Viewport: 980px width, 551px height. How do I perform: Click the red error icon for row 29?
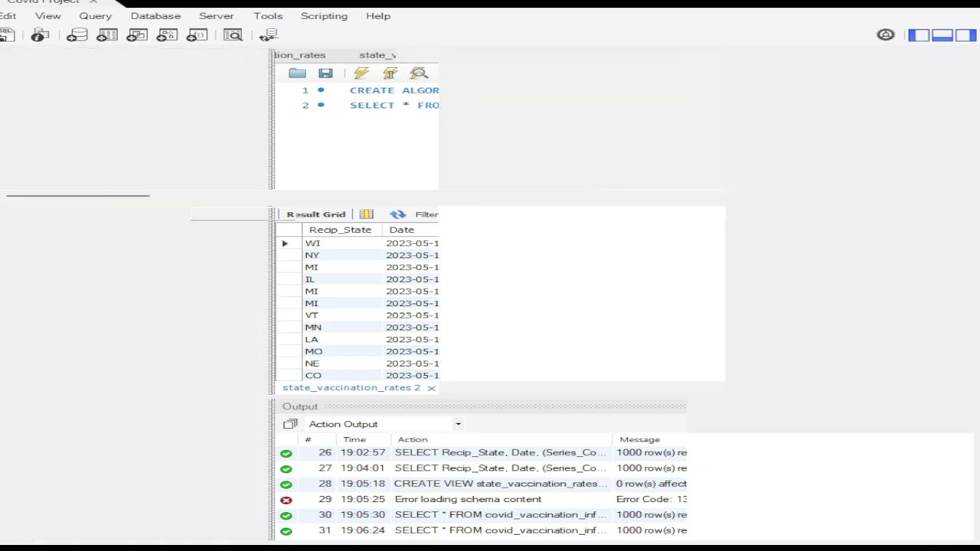pos(286,500)
